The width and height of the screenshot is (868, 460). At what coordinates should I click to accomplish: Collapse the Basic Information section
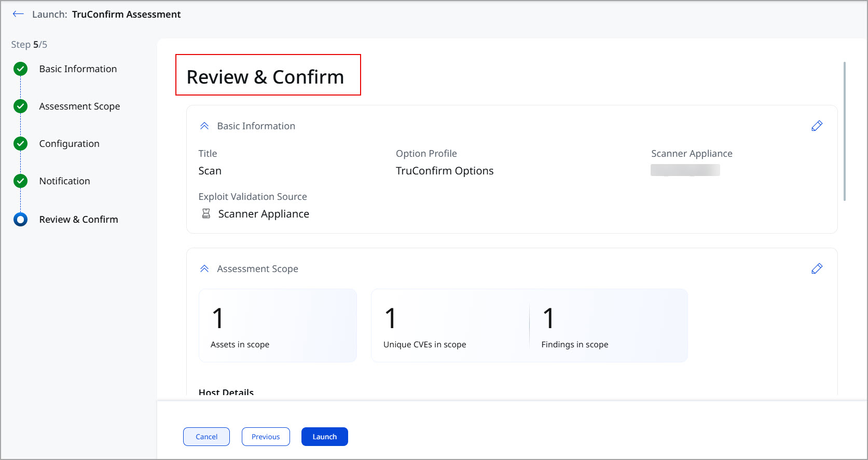point(204,126)
